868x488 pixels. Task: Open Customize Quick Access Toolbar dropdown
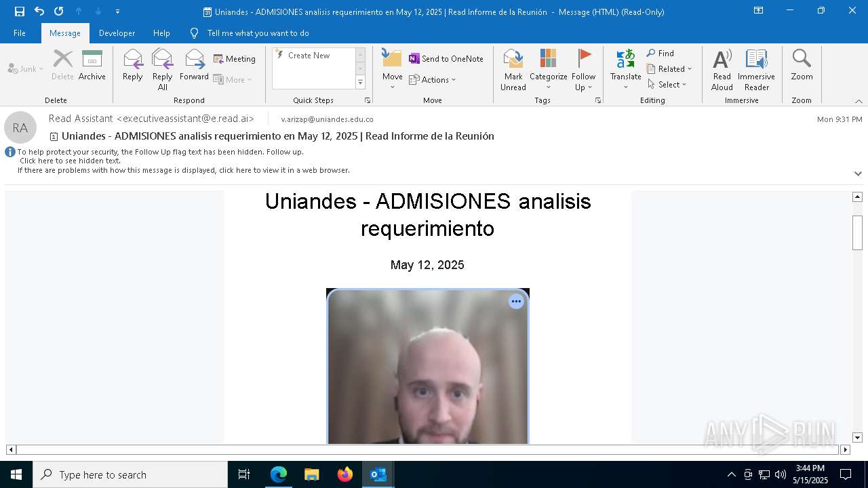(117, 12)
